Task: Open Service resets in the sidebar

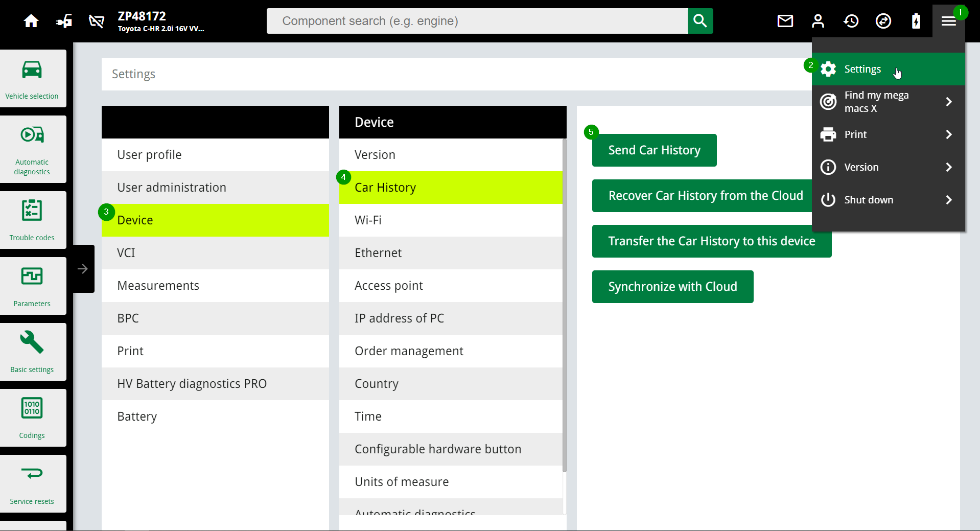Action: click(x=32, y=484)
